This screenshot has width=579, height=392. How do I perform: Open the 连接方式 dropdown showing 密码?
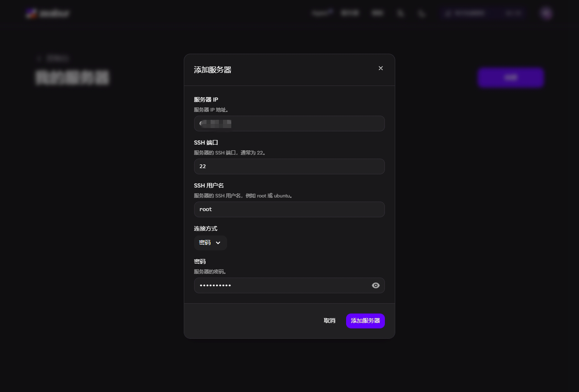(x=211, y=243)
